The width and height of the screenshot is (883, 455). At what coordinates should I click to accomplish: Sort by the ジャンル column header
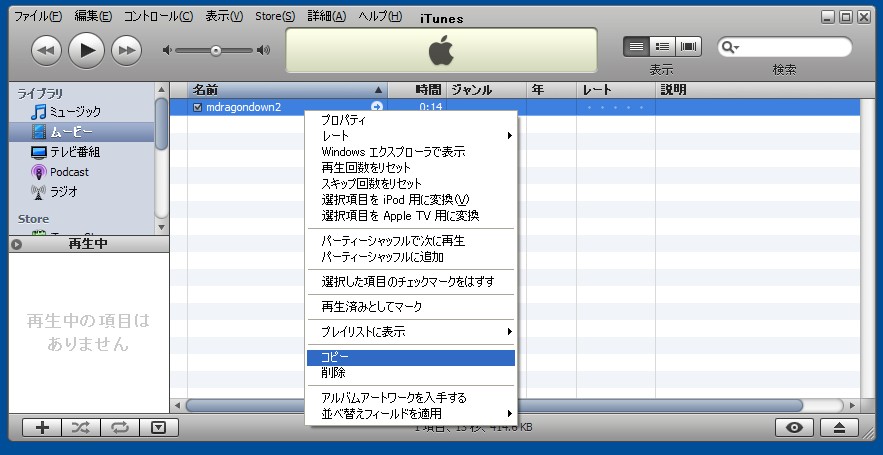click(x=487, y=90)
